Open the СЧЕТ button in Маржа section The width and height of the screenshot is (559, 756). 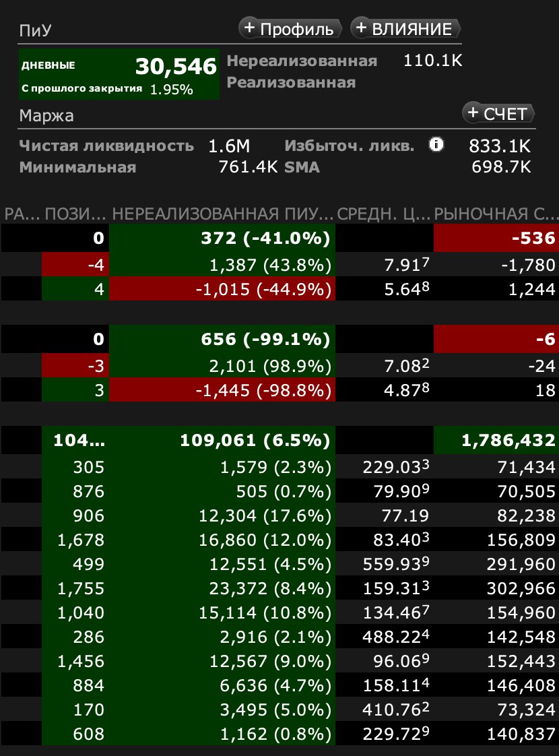pyautogui.click(x=498, y=113)
